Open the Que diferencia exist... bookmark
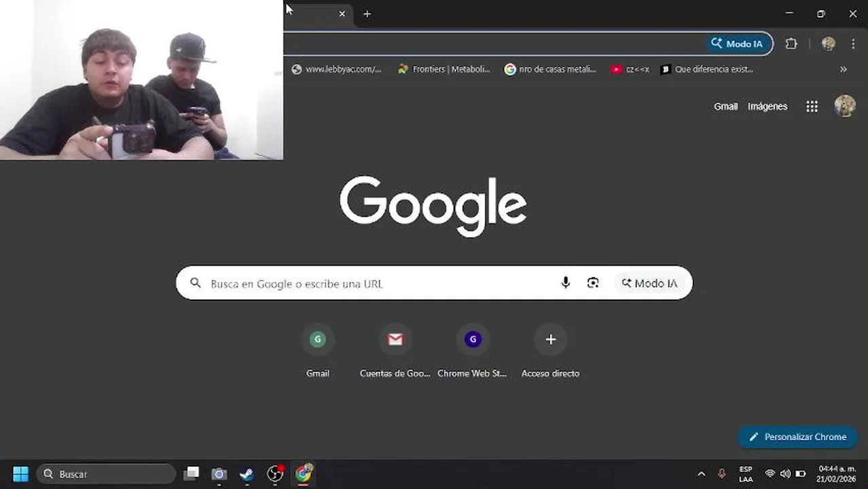 707,69
